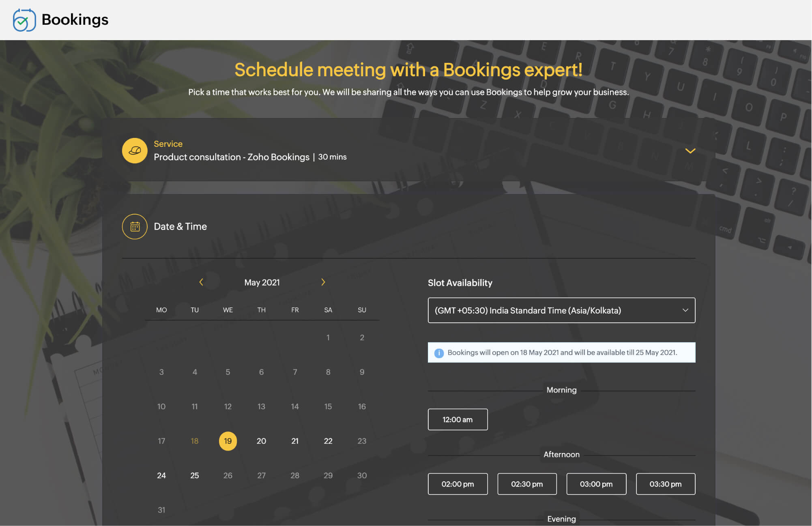Click the SU weekday column header
Screen dimensions: 812x526
(x=362, y=310)
